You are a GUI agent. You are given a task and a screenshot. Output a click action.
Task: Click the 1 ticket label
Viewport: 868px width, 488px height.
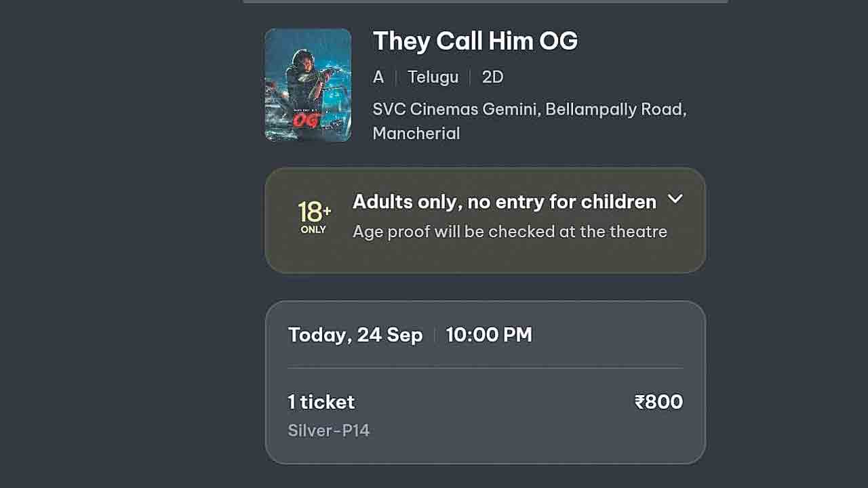(x=321, y=402)
